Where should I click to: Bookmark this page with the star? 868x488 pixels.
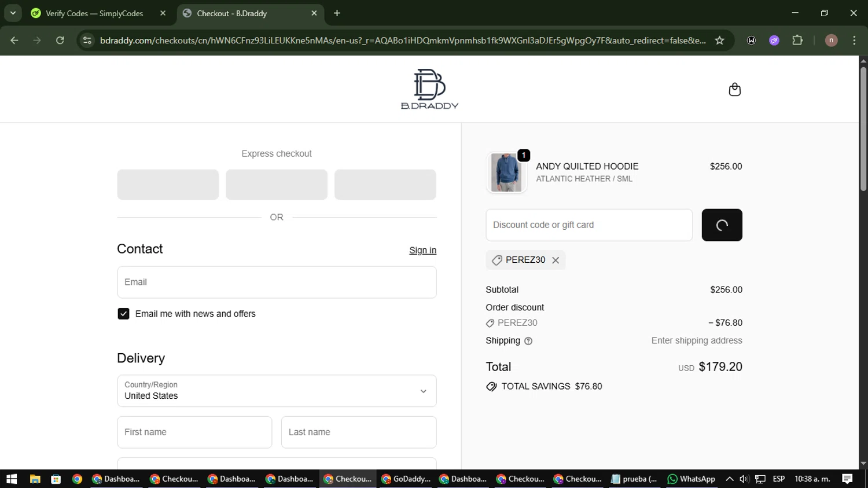click(719, 41)
